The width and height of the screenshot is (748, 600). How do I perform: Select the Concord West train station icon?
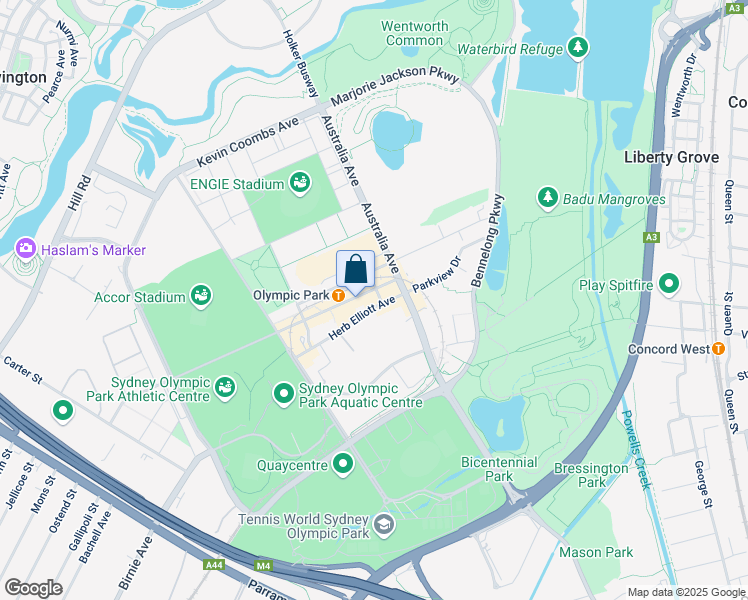click(x=718, y=349)
